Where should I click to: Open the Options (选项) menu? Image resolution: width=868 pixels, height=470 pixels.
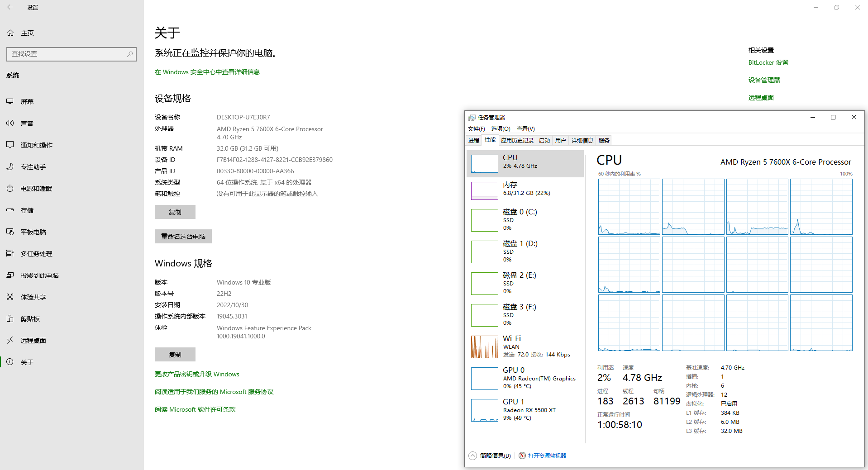point(501,129)
